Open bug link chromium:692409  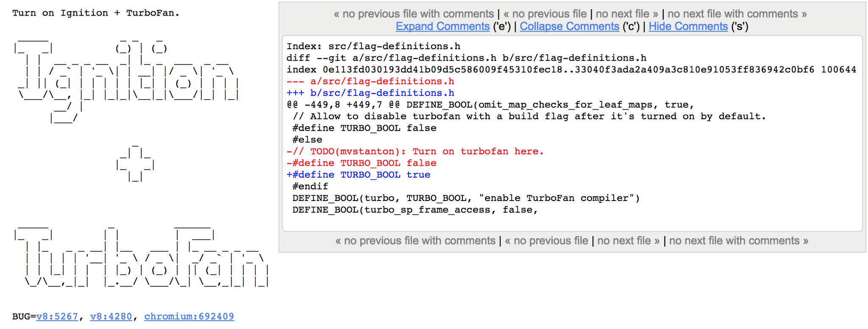click(x=189, y=316)
